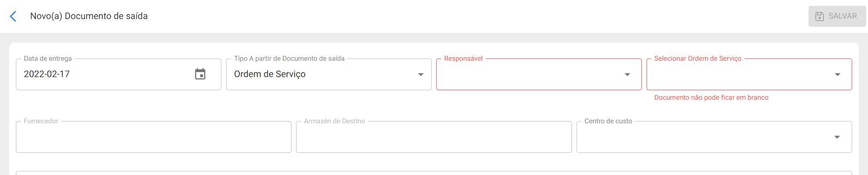Click inside the Centro de custo field
This screenshot has height=175, width=868.
[714, 137]
